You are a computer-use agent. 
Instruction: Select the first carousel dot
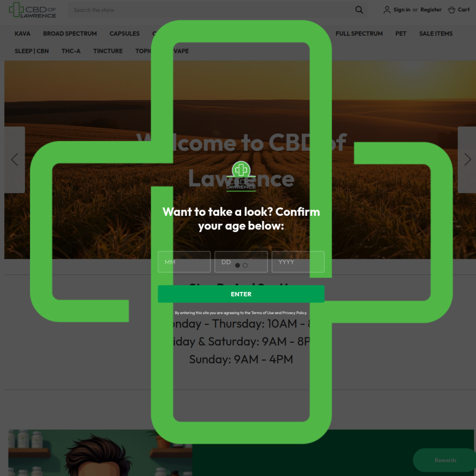(237, 266)
